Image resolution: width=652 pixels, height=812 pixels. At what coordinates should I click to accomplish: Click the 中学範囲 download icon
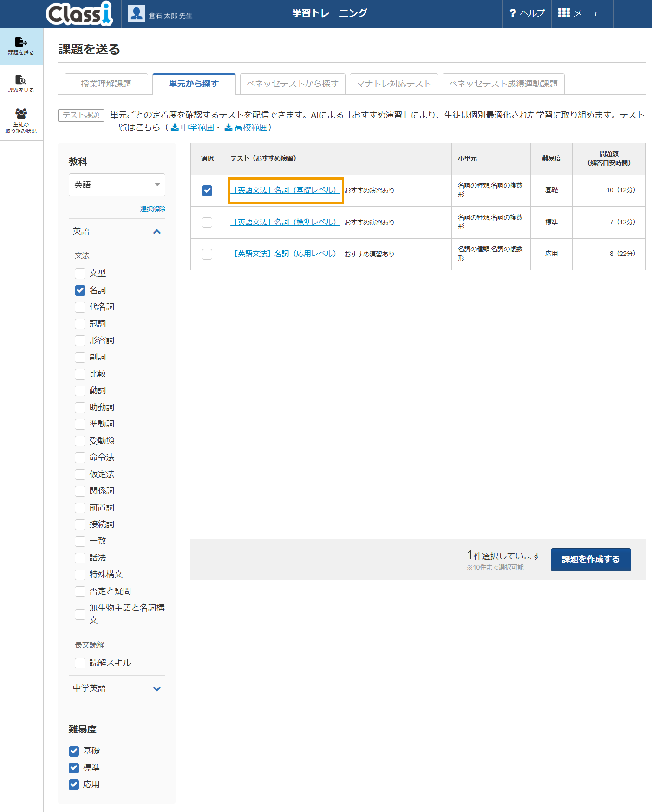click(x=175, y=127)
